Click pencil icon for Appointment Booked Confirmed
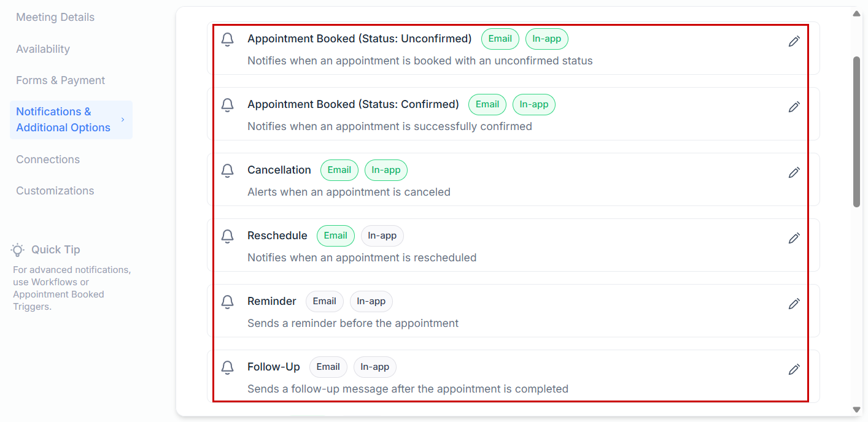The width and height of the screenshot is (868, 422). (794, 107)
